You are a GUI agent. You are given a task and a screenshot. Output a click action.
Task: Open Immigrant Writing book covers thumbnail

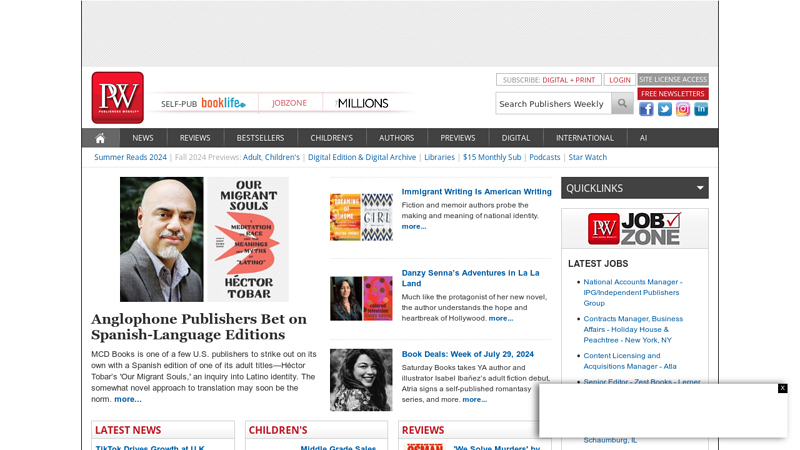[x=361, y=217]
